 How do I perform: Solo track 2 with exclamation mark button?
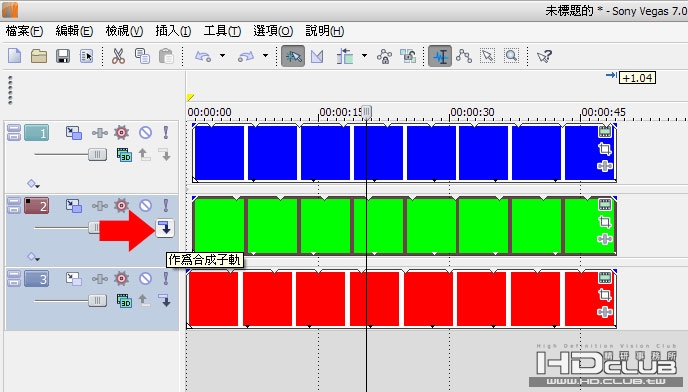pos(165,205)
